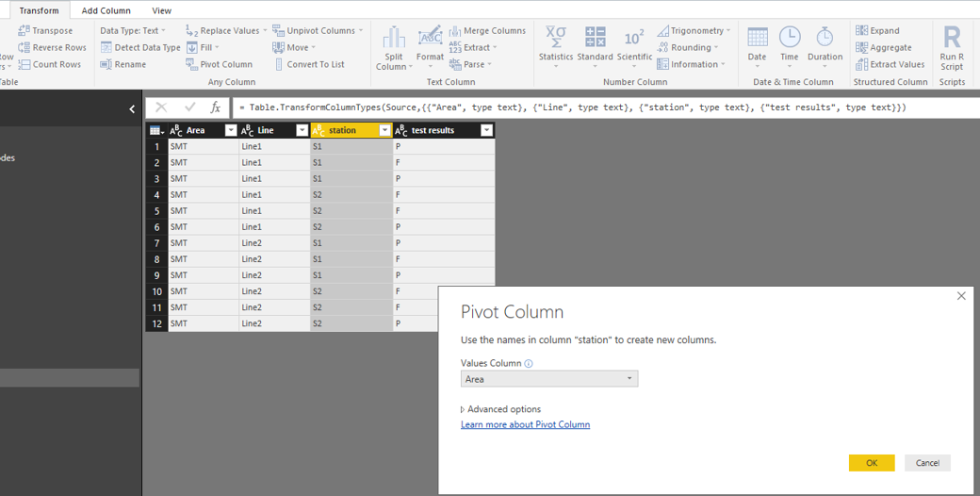
Task: Click the Rename column icon
Action: click(x=106, y=64)
